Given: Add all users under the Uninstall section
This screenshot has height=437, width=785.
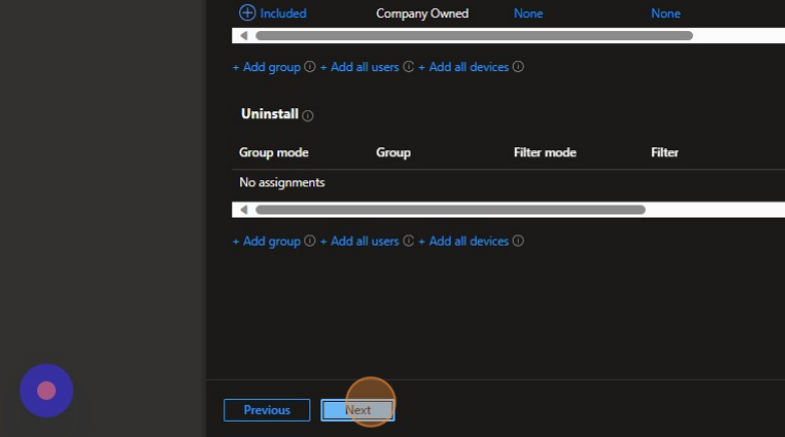Looking at the screenshot, I should tap(360, 241).
